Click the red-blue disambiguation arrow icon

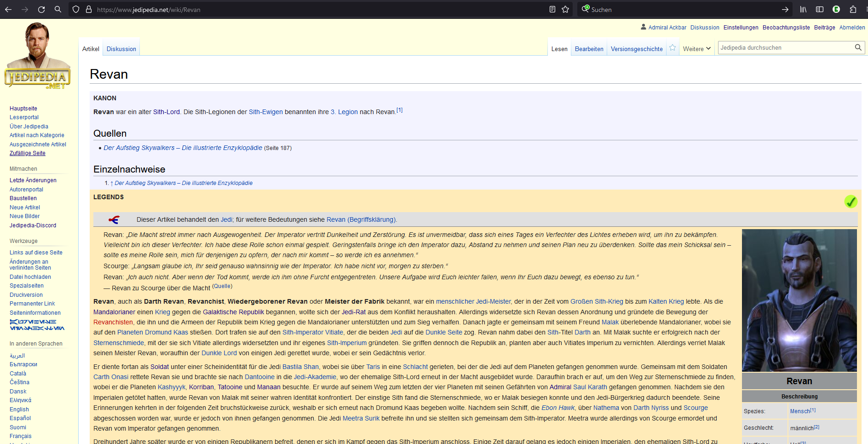(x=114, y=219)
